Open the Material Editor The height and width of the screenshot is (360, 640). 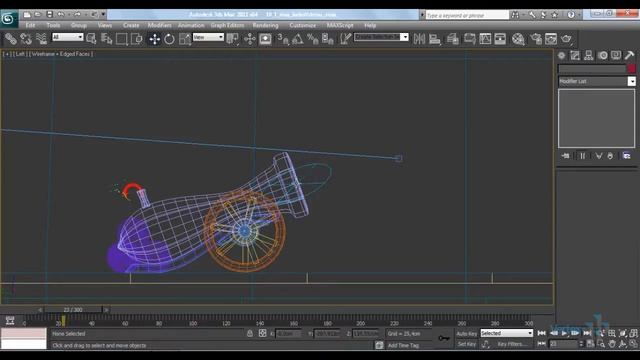518,39
